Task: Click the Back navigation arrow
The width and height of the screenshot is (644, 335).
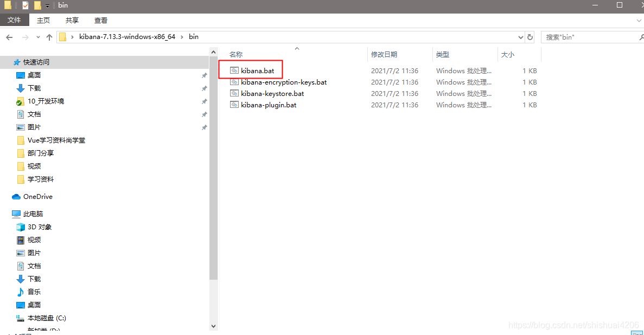Action: (9, 37)
